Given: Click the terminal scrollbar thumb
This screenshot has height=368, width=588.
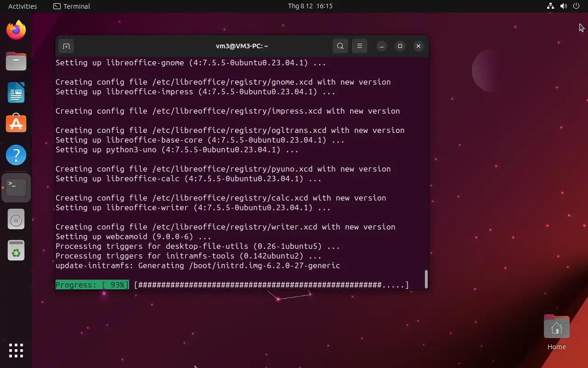Looking at the screenshot, I should coord(426,279).
